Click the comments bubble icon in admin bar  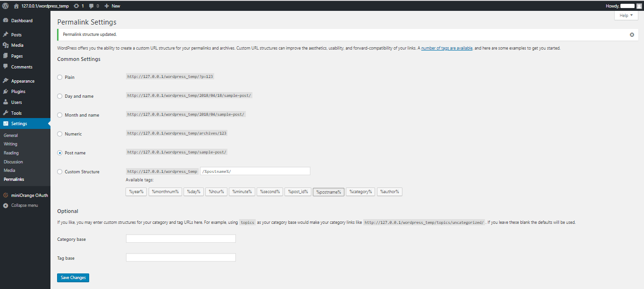tap(91, 6)
